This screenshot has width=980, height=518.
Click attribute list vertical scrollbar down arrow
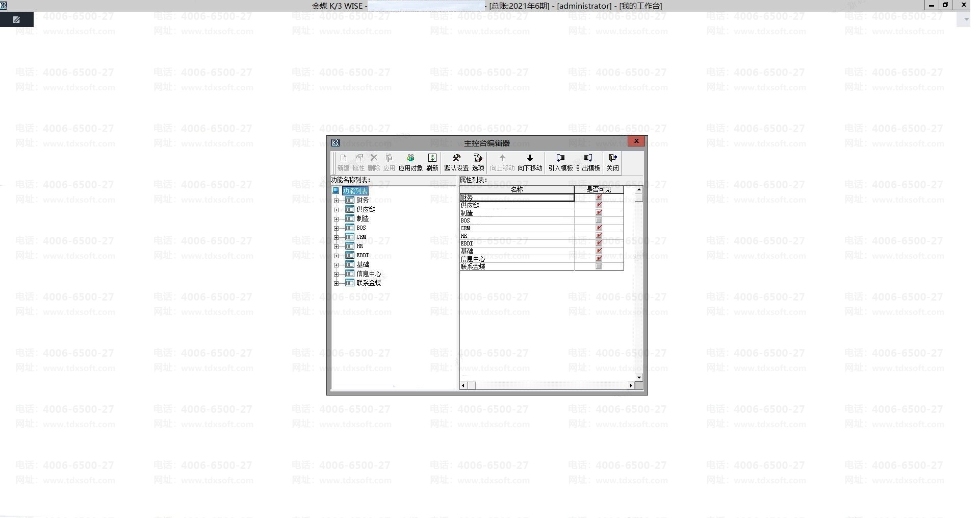639,378
